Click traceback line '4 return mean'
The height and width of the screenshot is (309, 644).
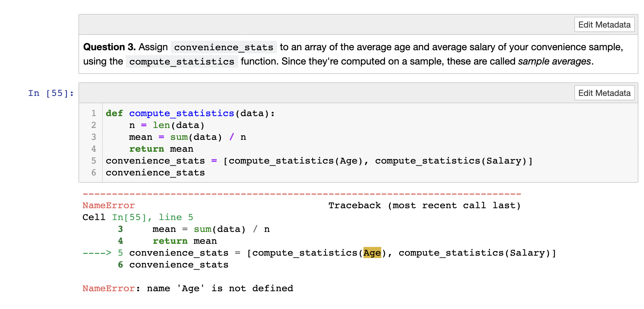[x=167, y=241]
